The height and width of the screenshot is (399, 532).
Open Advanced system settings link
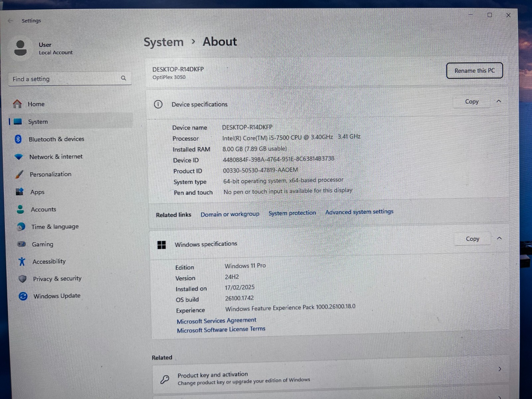359,211
